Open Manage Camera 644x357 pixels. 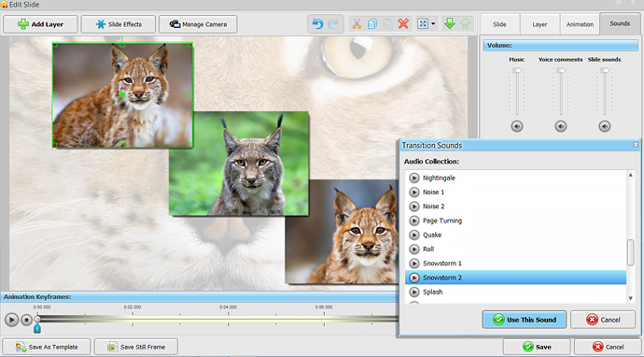198,24
